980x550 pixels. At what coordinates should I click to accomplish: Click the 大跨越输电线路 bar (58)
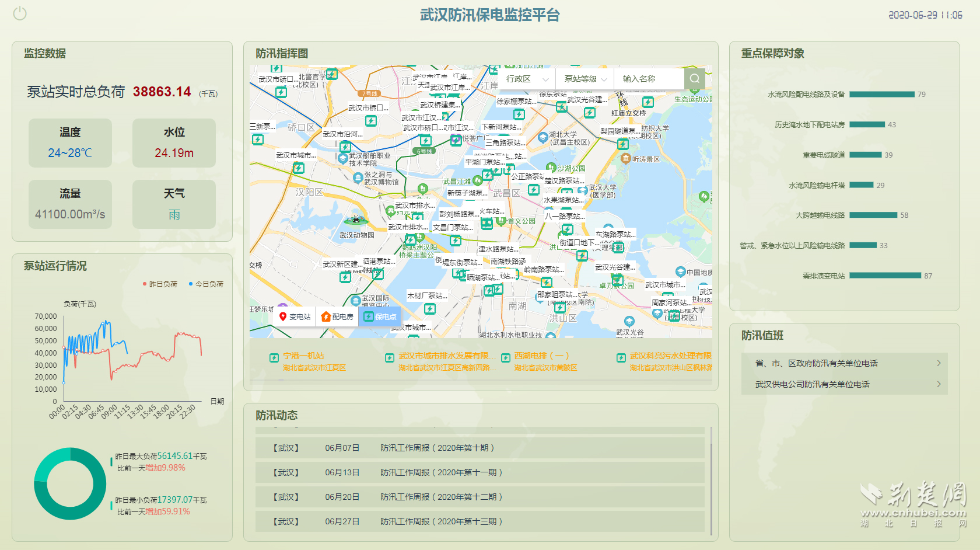point(873,215)
